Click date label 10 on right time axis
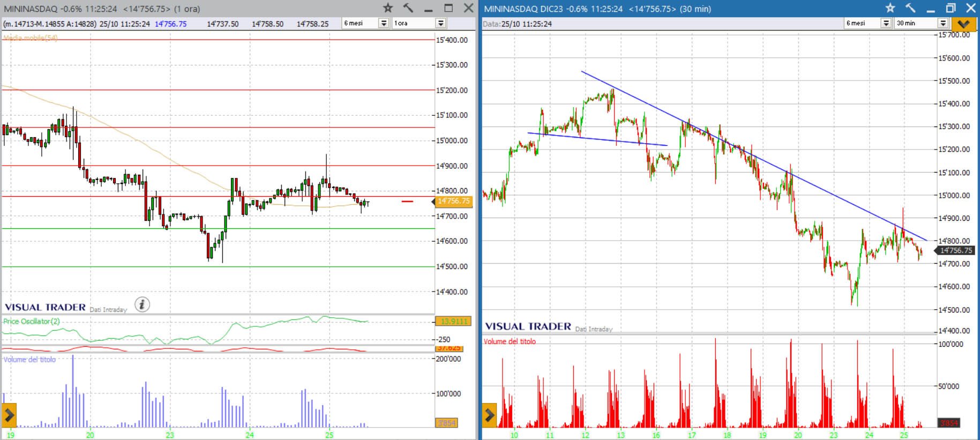Image resolution: width=980 pixels, height=440 pixels. point(514,435)
